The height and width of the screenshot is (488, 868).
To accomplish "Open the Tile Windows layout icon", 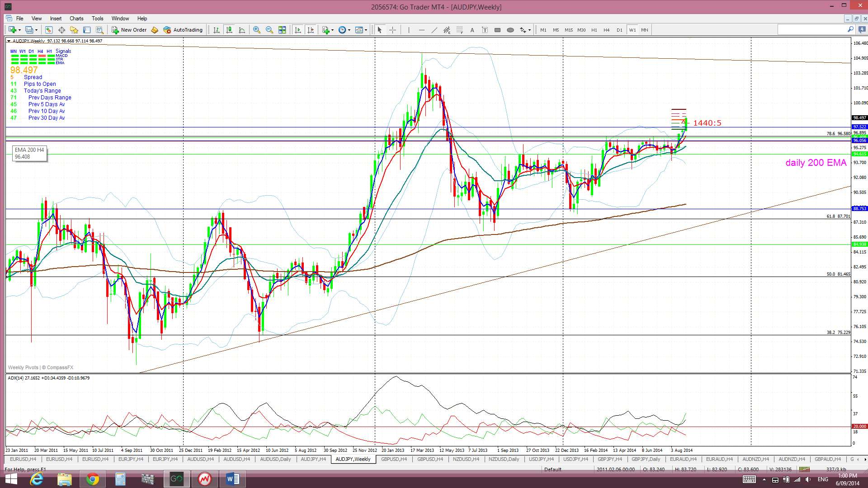I will tap(282, 30).
